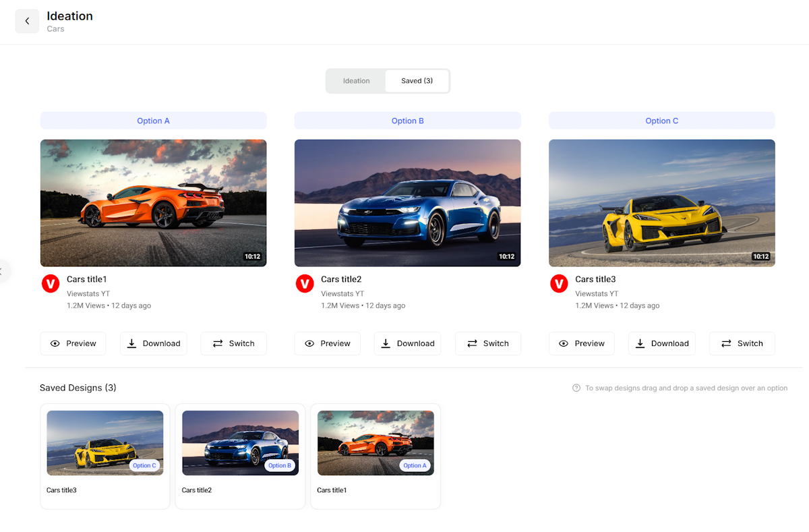Image resolution: width=809 pixels, height=532 pixels.
Task: Click the swap designs drag-and-drop hint text
Action: pyautogui.click(x=686, y=388)
